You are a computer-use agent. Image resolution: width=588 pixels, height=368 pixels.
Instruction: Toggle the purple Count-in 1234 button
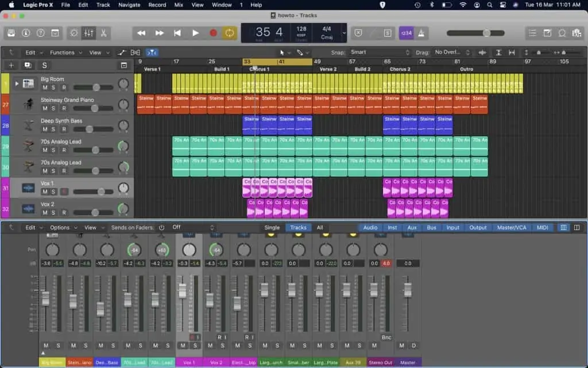pyautogui.click(x=407, y=33)
